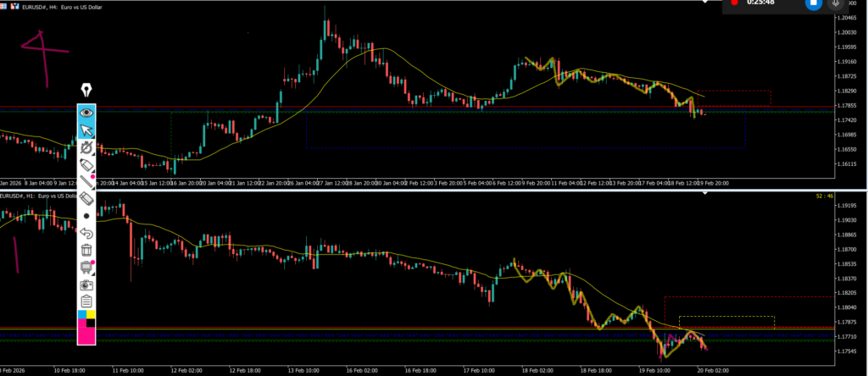The width and height of the screenshot is (868, 376).
Task: Open the clipboard notes icon
Action: coord(86,301)
